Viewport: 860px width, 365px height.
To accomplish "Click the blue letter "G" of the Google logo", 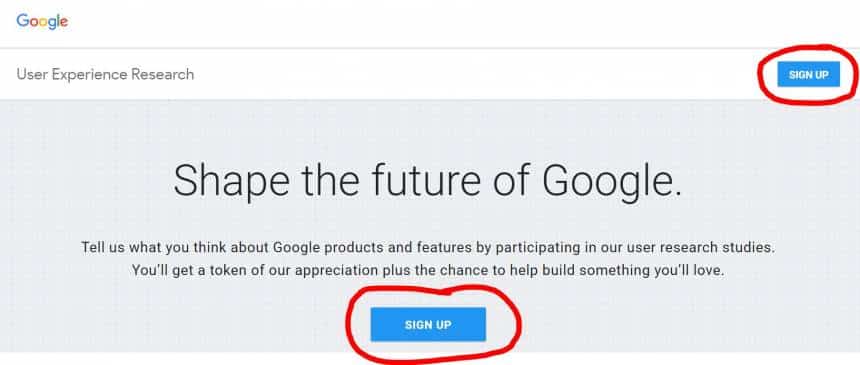I will pyautogui.click(x=22, y=21).
